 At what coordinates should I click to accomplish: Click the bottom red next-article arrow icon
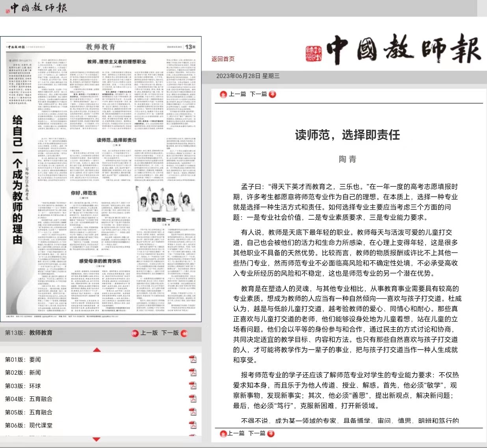[271, 433]
